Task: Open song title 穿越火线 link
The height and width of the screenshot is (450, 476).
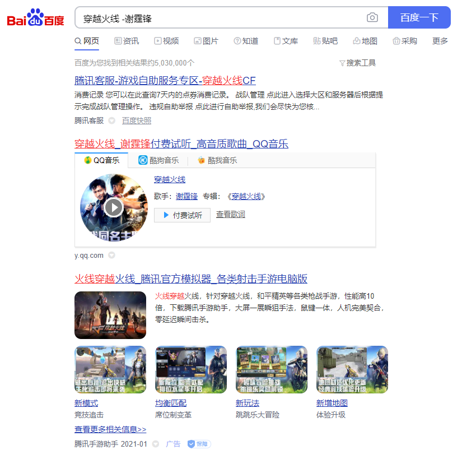Action: point(170,179)
